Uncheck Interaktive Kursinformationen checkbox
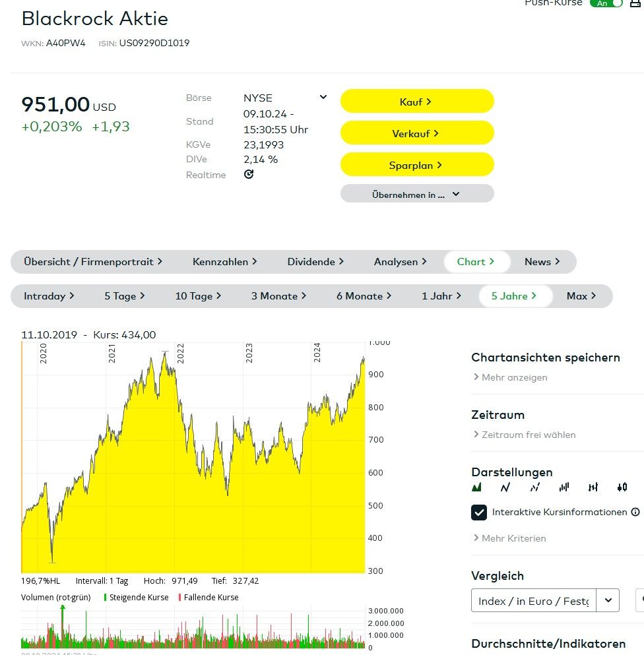This screenshot has height=655, width=644. point(479,513)
